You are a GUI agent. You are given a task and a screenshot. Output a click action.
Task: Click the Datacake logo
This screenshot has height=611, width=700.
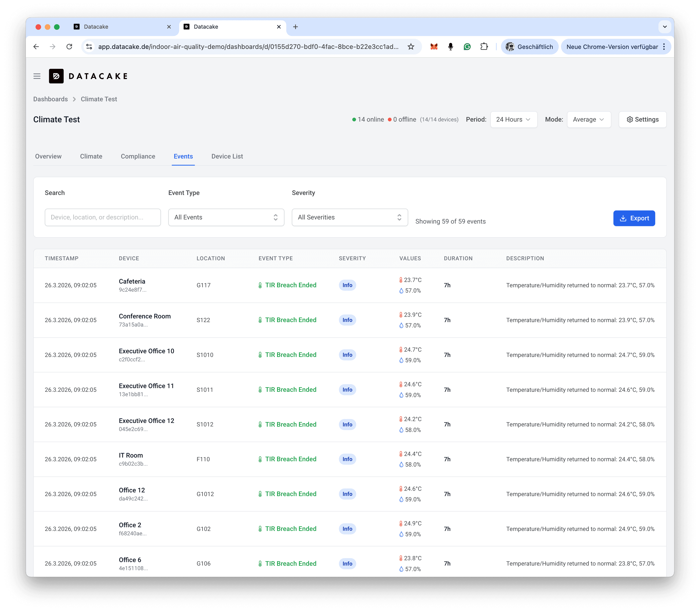(88, 76)
